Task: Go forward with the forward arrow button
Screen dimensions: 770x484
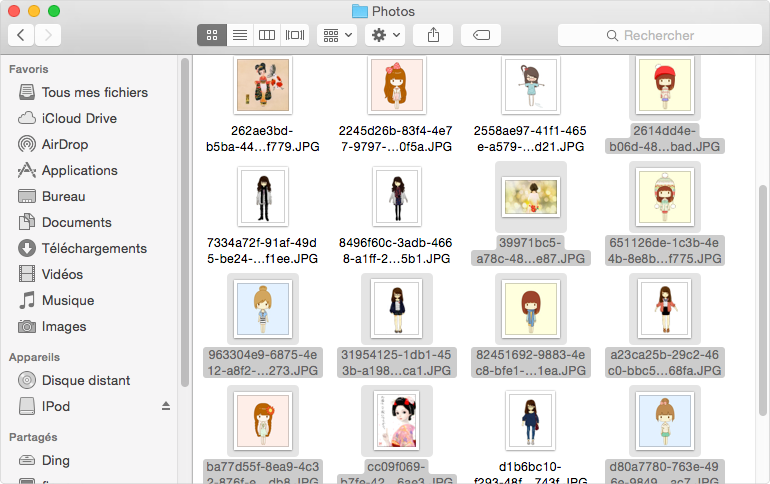Action: coord(48,35)
